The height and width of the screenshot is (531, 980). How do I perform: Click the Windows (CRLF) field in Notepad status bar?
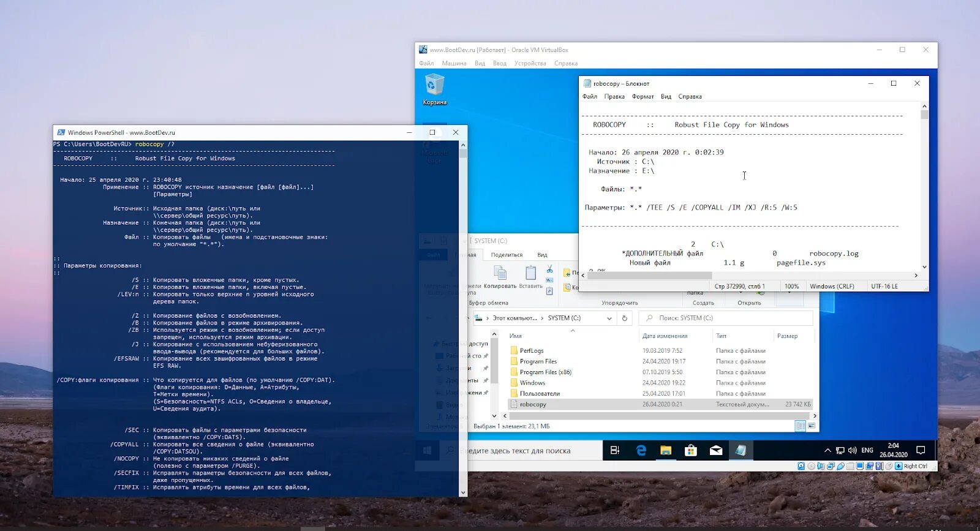pyautogui.click(x=832, y=286)
